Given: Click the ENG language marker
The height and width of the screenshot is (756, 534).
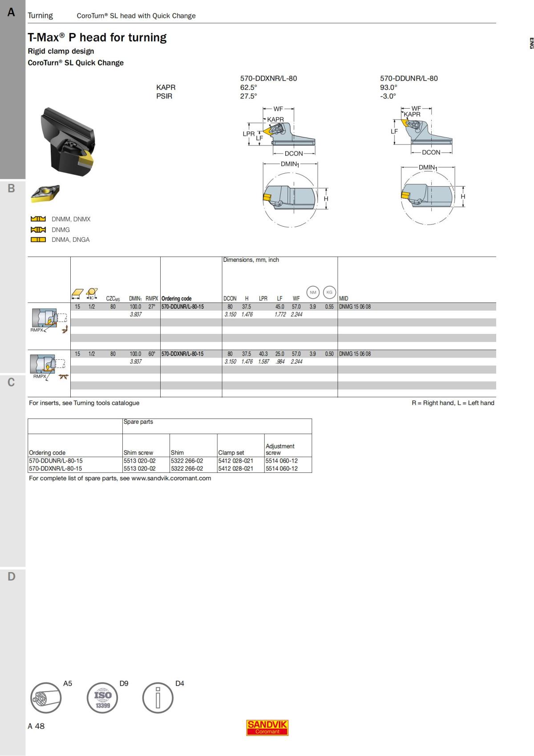Looking at the screenshot, I should 531,43.
